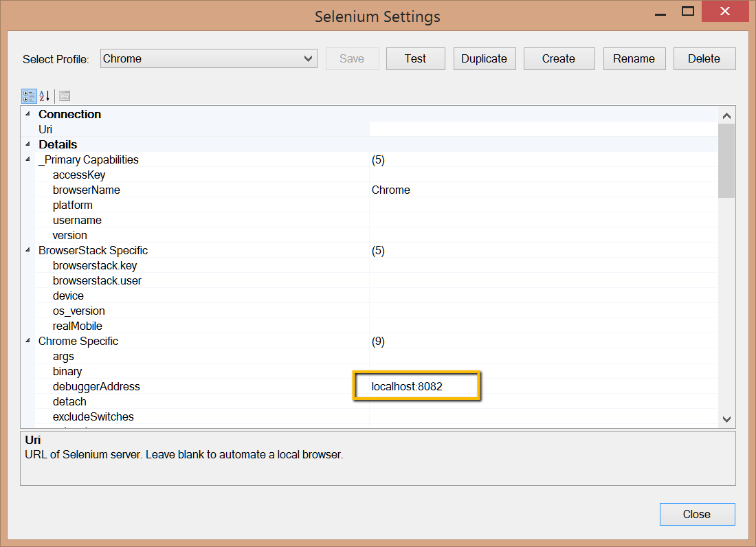Click the Categorized view icon
The width and height of the screenshot is (756, 547).
pos(29,96)
